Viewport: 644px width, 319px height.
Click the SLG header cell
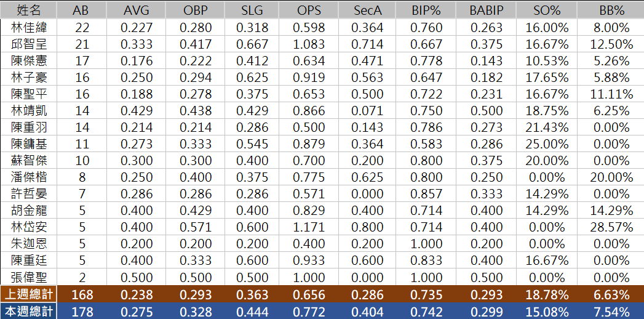(x=252, y=10)
